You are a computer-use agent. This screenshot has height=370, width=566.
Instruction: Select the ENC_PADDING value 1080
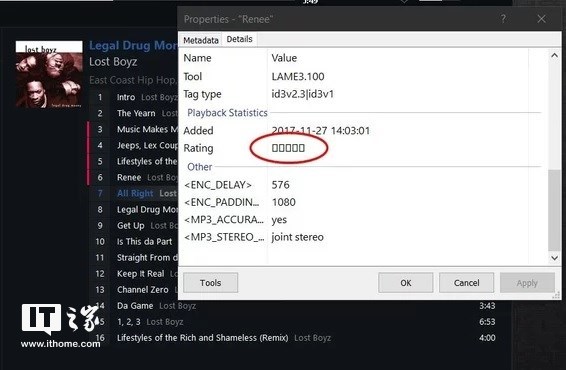pos(283,202)
